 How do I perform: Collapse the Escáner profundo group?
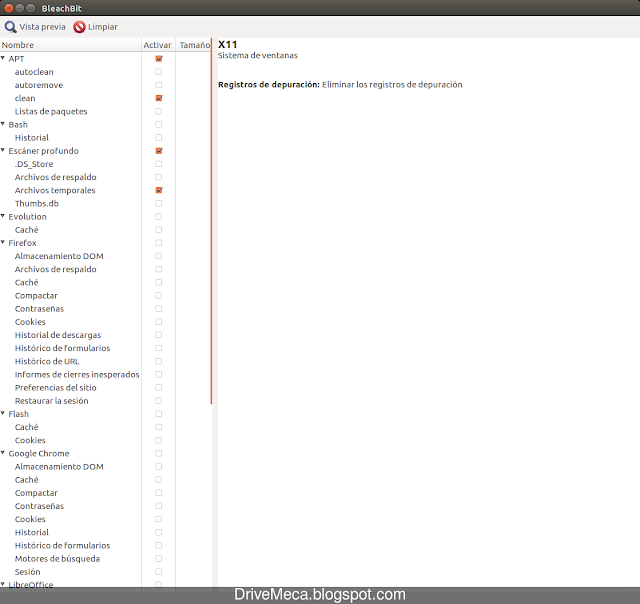click(3, 151)
